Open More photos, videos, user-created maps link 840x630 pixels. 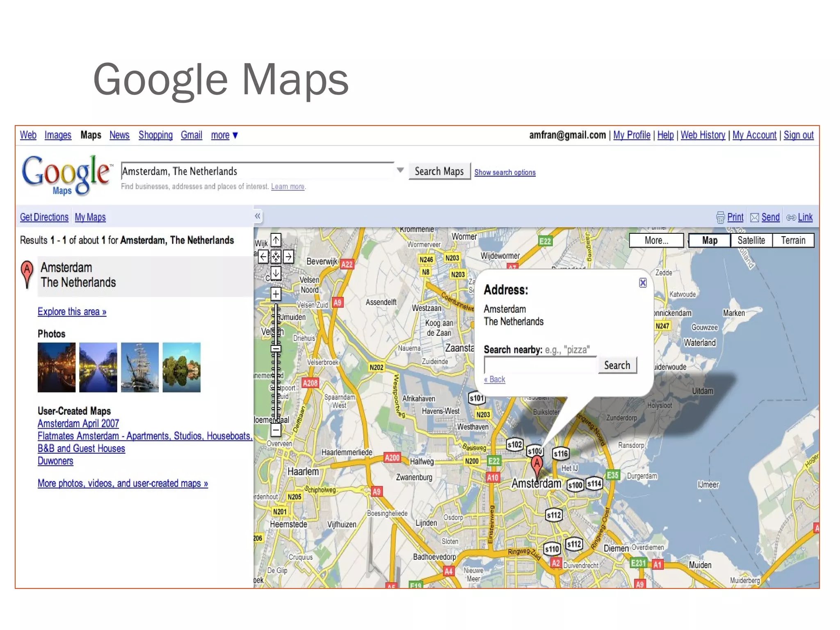123,483
